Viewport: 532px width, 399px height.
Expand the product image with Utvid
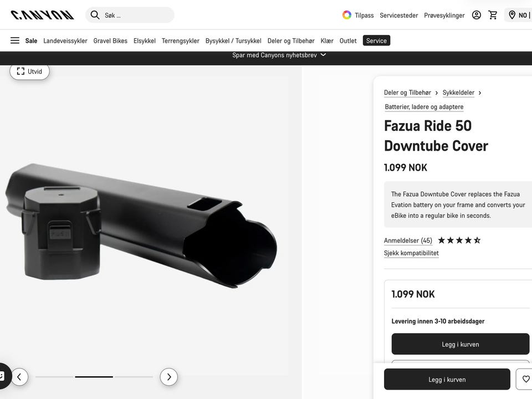29,71
